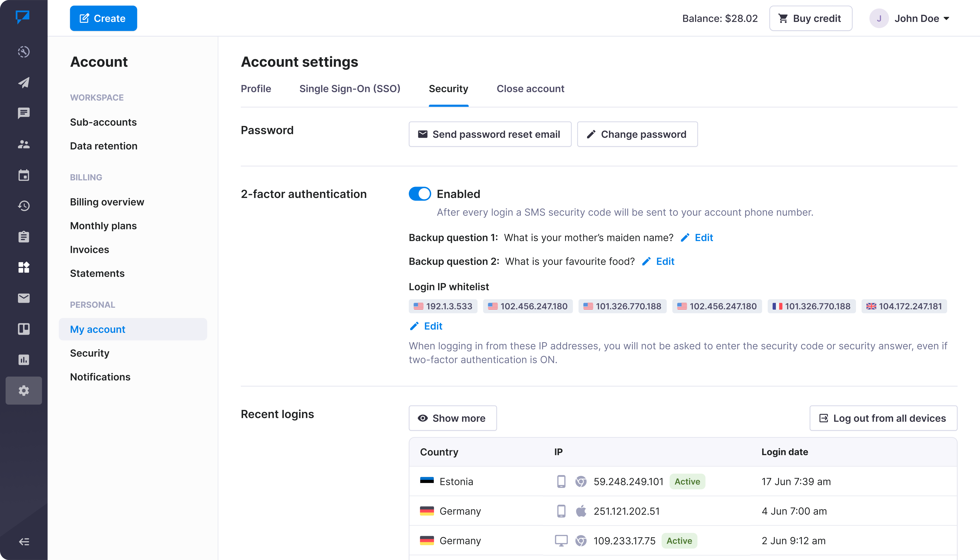
Task: Click Show more recent logins button
Action: 453,418
